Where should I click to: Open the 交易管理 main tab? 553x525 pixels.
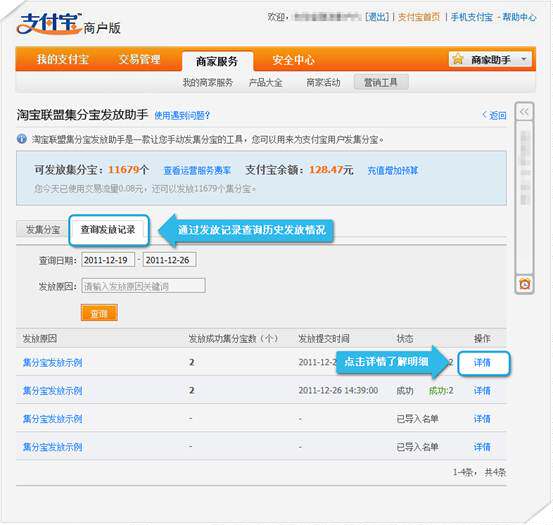tap(139, 59)
